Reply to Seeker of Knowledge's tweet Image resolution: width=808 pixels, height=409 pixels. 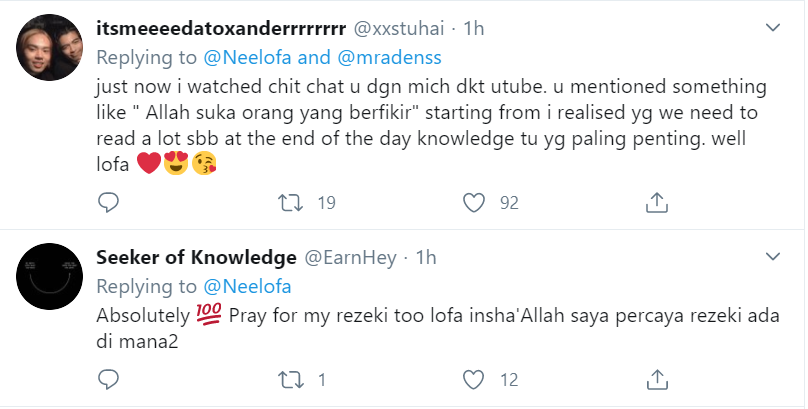point(109,379)
